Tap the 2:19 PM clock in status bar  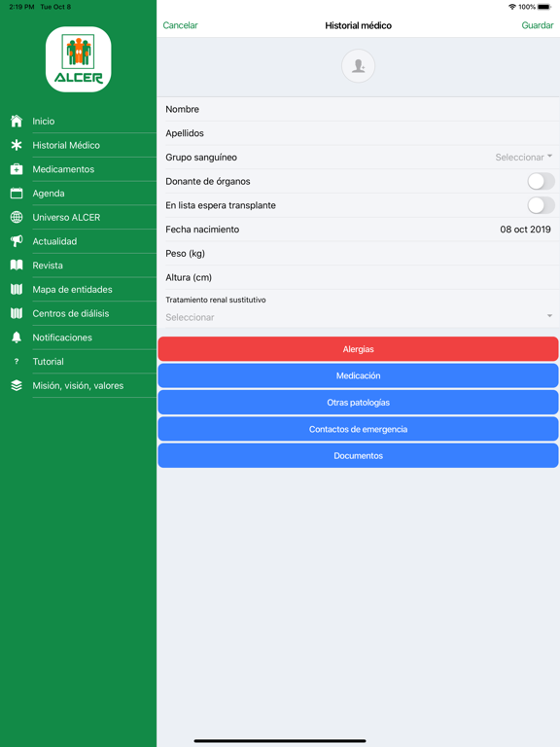(x=21, y=7)
